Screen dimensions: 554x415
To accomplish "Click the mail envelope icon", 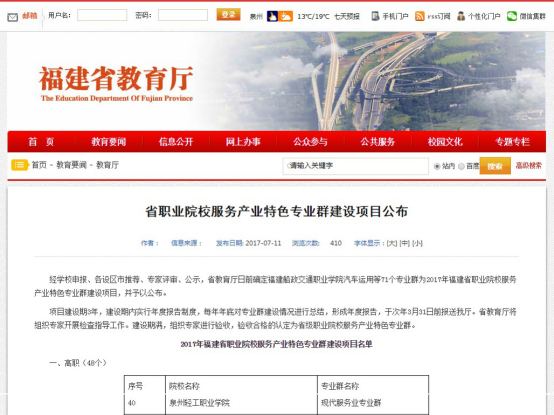I will click(x=13, y=17).
